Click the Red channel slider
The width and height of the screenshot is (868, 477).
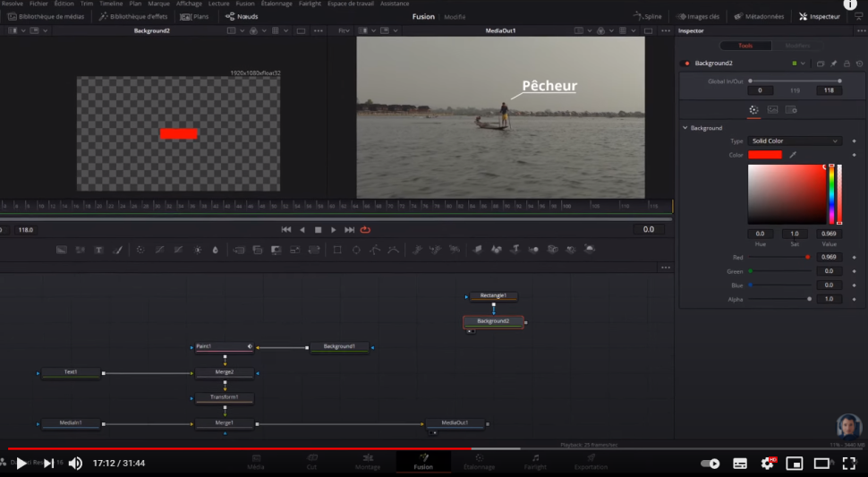click(x=779, y=258)
